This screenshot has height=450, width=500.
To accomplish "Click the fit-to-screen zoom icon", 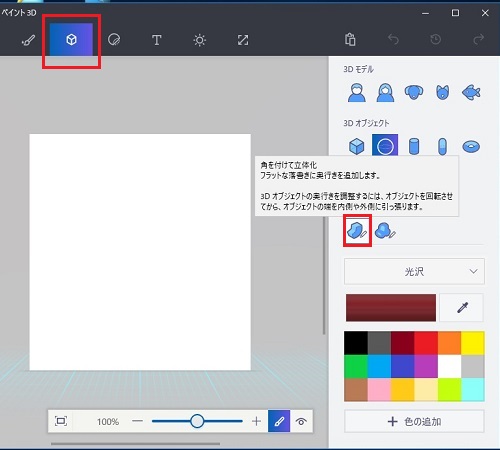I will coord(61,421).
